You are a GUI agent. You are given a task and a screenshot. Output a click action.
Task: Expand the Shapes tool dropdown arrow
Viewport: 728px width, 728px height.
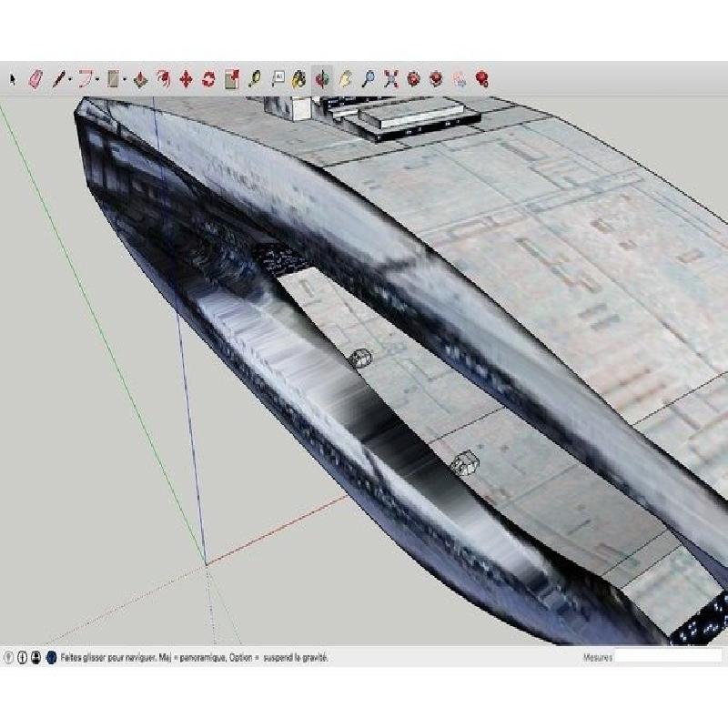pos(125,80)
